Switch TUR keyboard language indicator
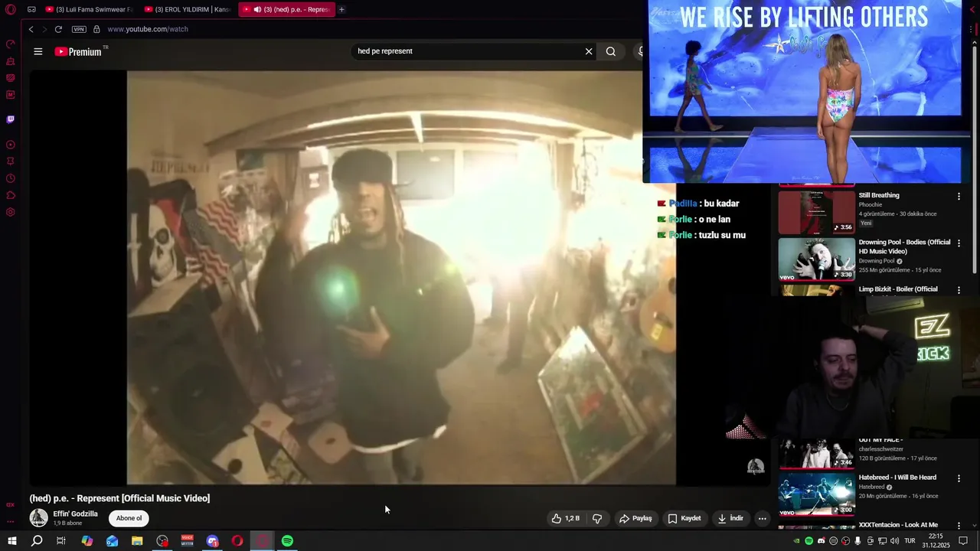The height and width of the screenshot is (551, 980). pyautogui.click(x=910, y=541)
